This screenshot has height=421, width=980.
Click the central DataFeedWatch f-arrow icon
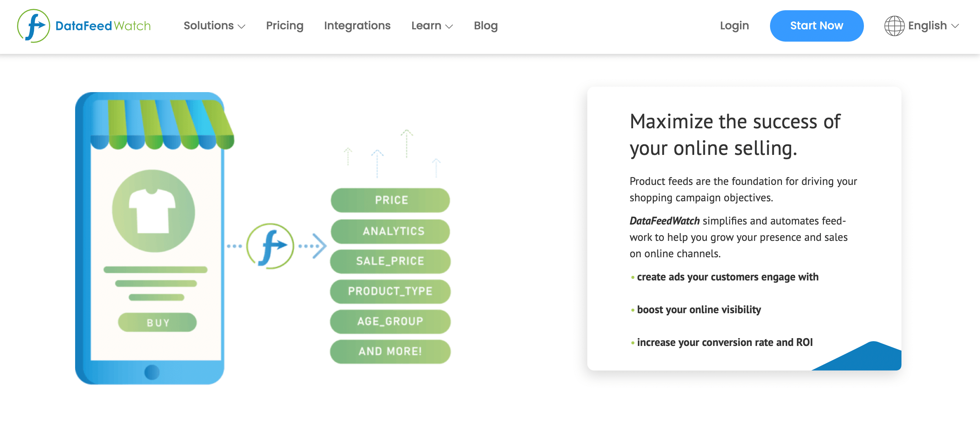270,246
